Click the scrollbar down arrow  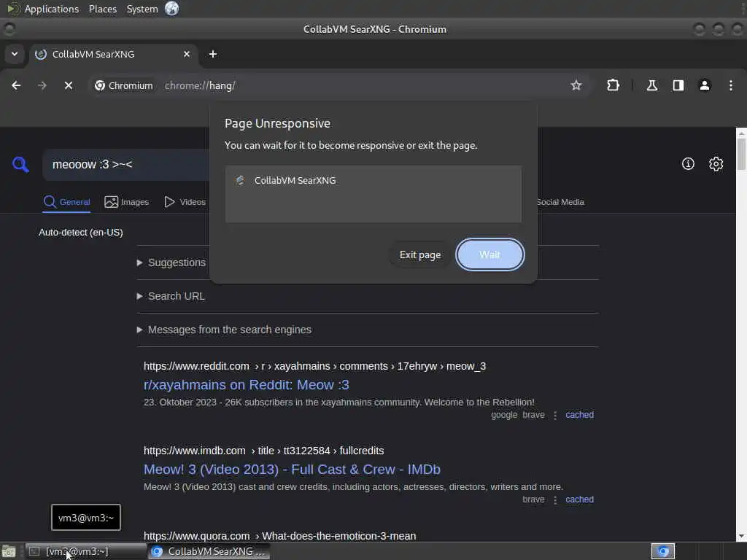point(741,537)
